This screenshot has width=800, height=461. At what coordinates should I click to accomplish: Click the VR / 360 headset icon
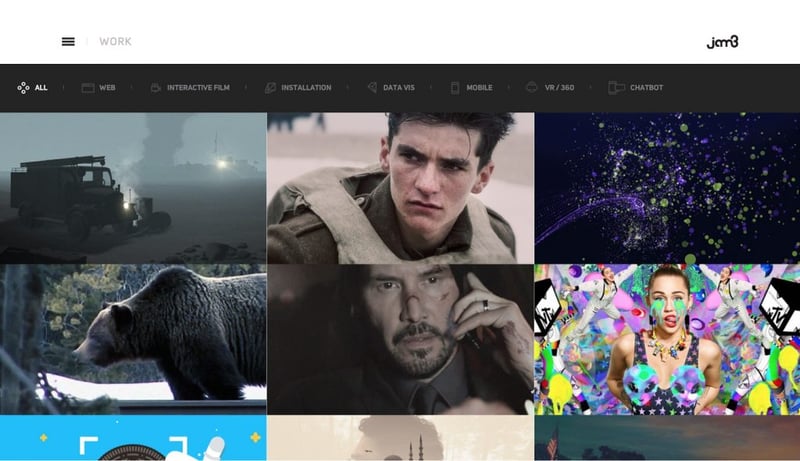pyautogui.click(x=532, y=87)
